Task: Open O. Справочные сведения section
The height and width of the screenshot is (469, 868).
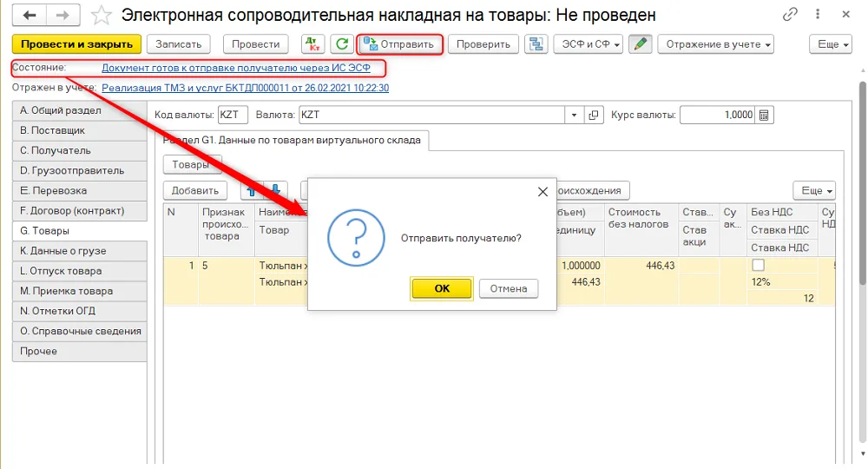Action: click(x=80, y=331)
